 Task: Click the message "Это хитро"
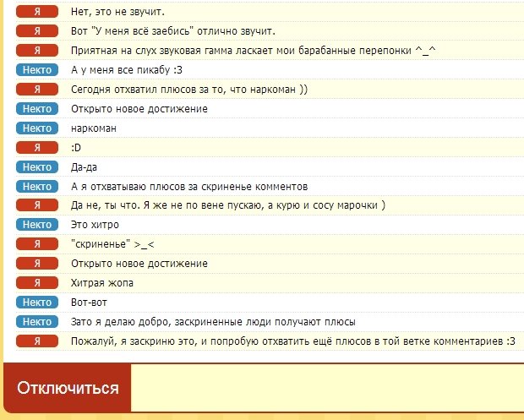point(95,225)
